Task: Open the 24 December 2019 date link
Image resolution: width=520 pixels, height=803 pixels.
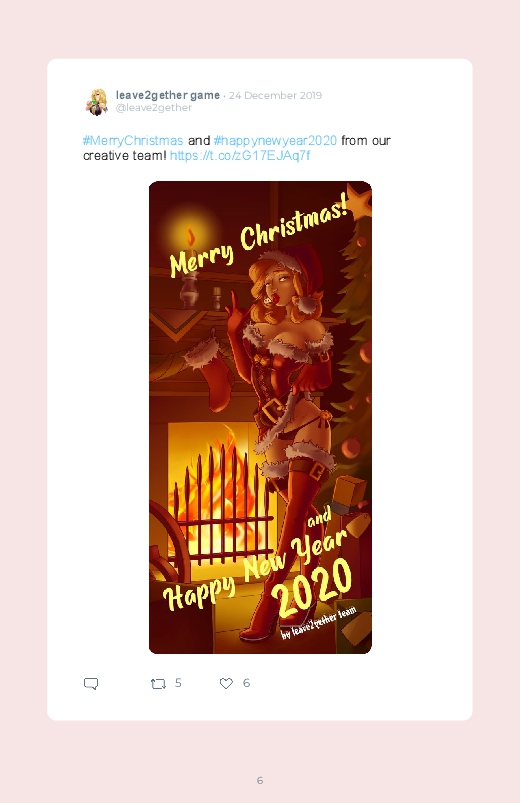Action: pos(275,95)
